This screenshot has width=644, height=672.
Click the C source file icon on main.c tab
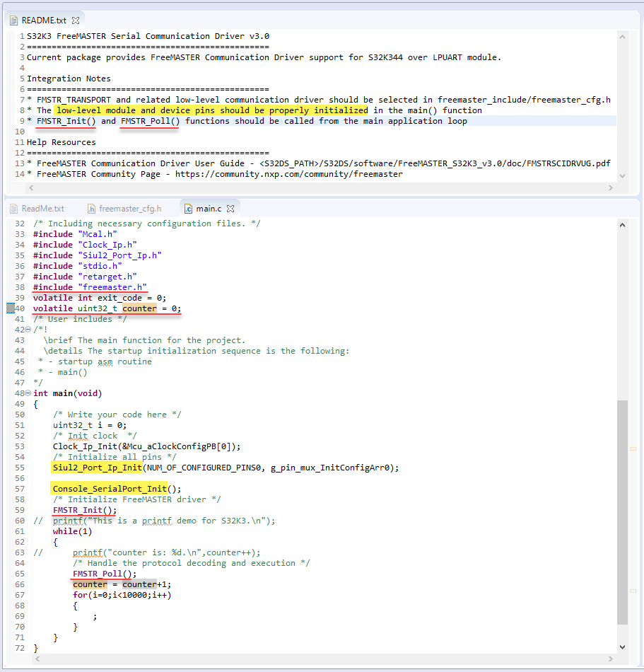click(x=188, y=209)
